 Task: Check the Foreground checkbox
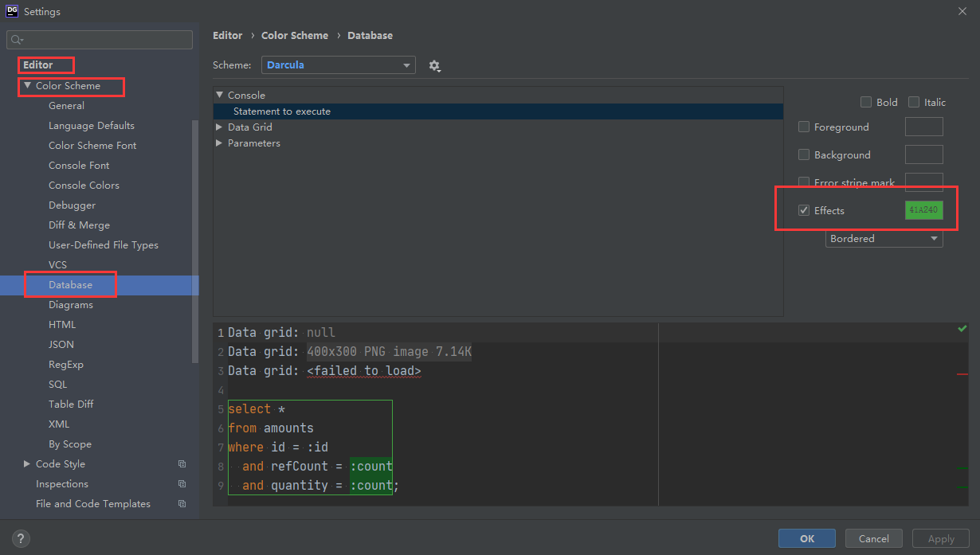(804, 127)
